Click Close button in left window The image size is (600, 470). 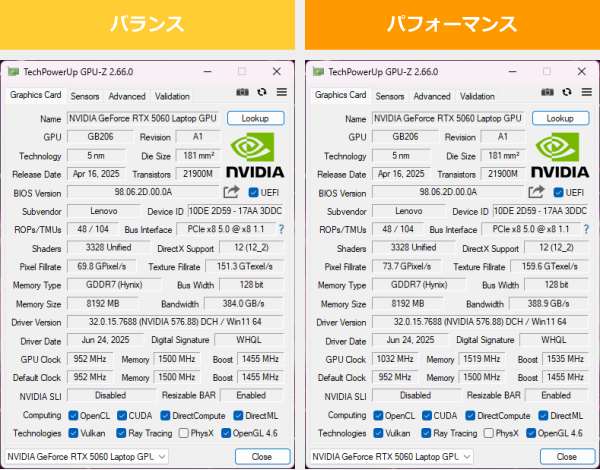262,457
